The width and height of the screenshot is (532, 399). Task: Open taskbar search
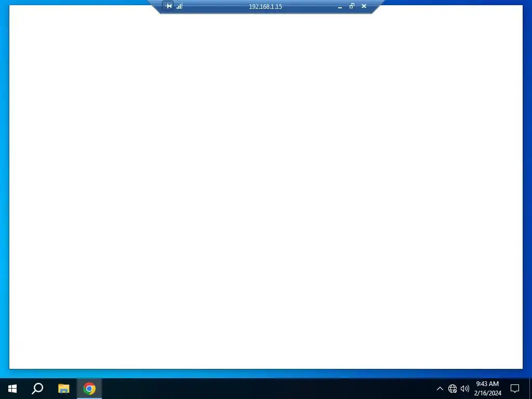point(37,389)
